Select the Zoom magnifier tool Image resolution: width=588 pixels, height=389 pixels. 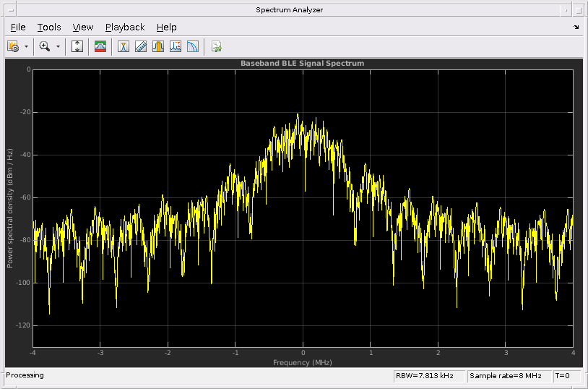pyautogui.click(x=45, y=46)
